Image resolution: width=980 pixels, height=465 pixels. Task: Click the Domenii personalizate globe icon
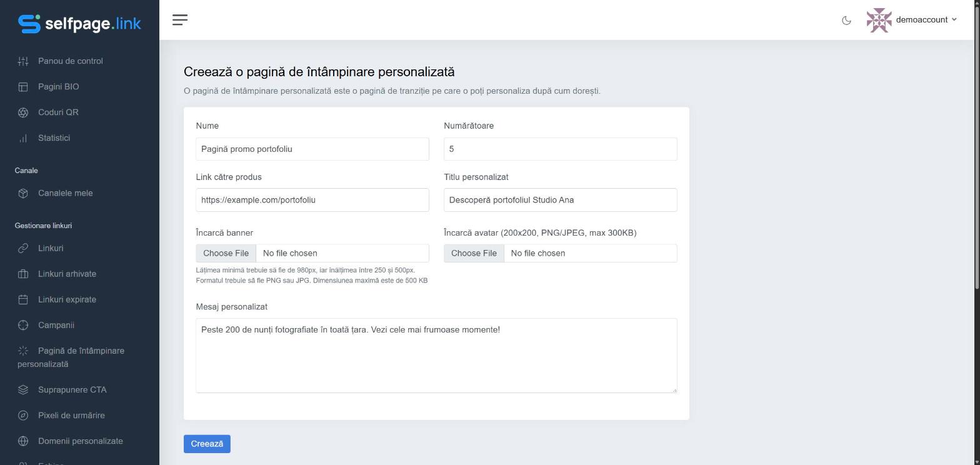click(23, 441)
